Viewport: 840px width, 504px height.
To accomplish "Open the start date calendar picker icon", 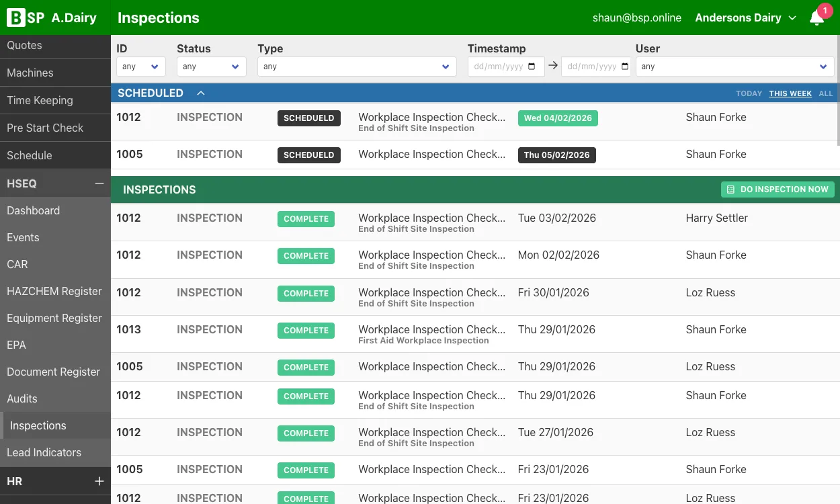I will [532, 67].
